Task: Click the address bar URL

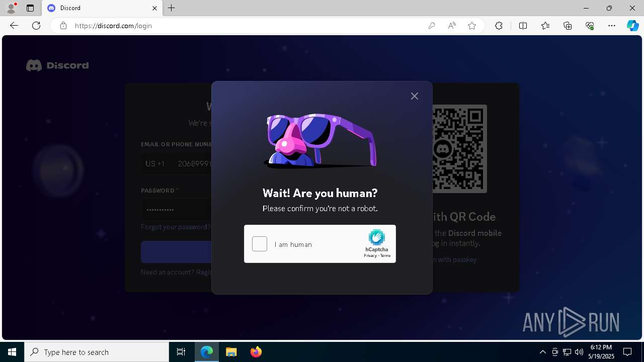Action: coord(113,26)
